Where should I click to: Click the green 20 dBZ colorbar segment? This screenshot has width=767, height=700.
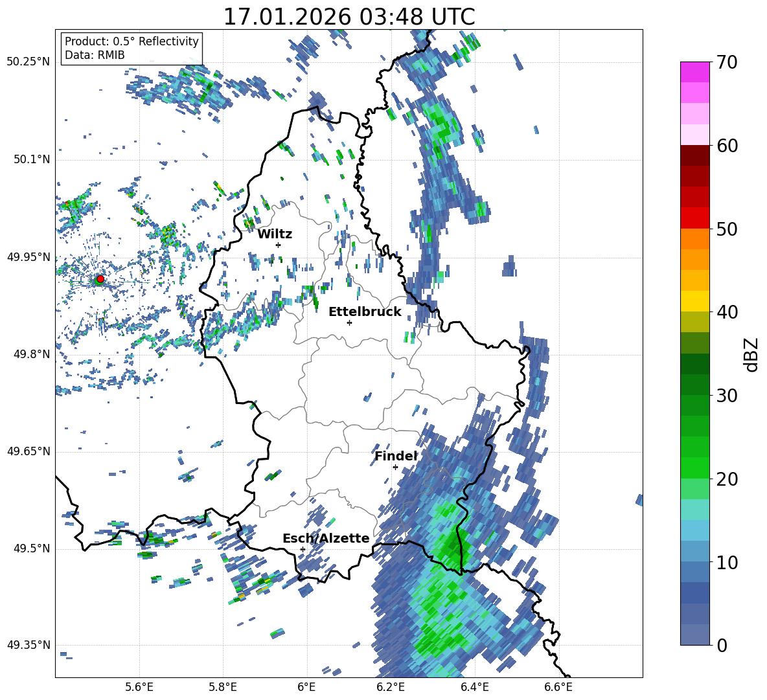click(694, 468)
